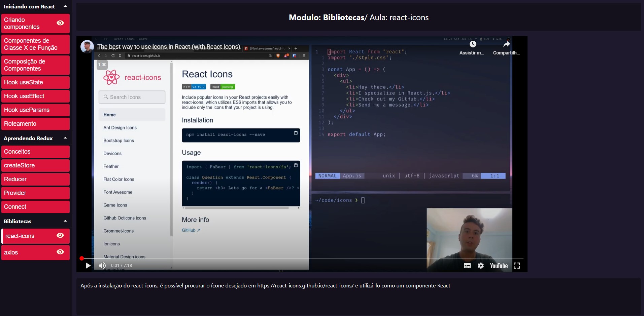This screenshot has width=644, height=316.
Task: Click the Watch later clock icon
Action: point(473,44)
